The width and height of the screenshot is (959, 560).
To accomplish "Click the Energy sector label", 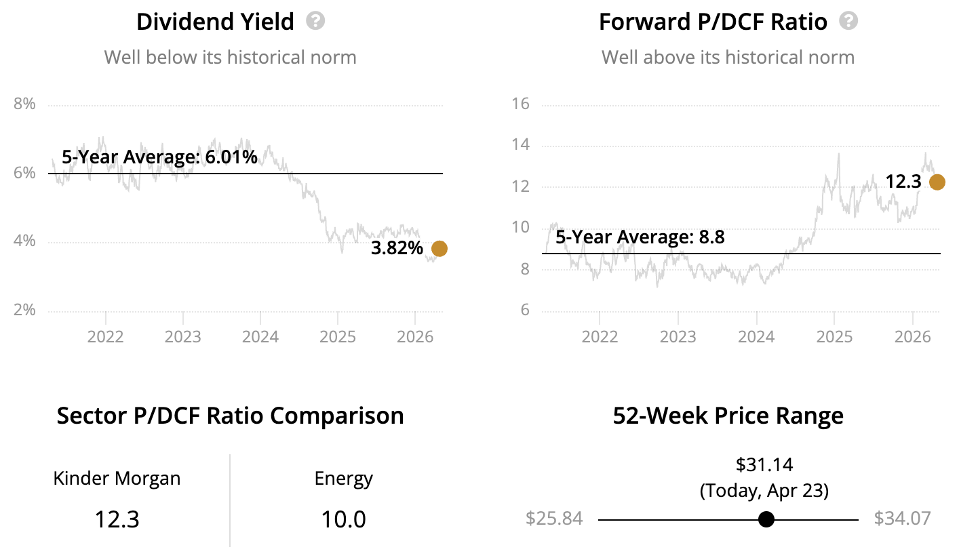I will [343, 479].
